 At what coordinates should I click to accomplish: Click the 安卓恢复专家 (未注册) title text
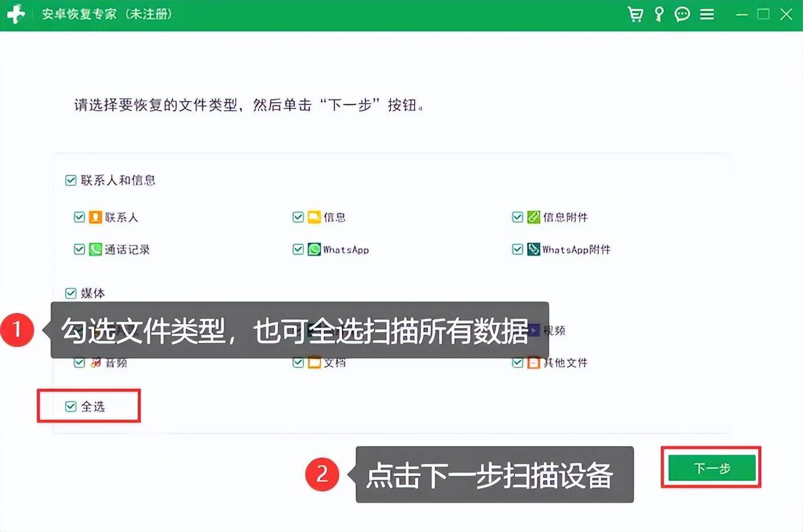coord(107,14)
